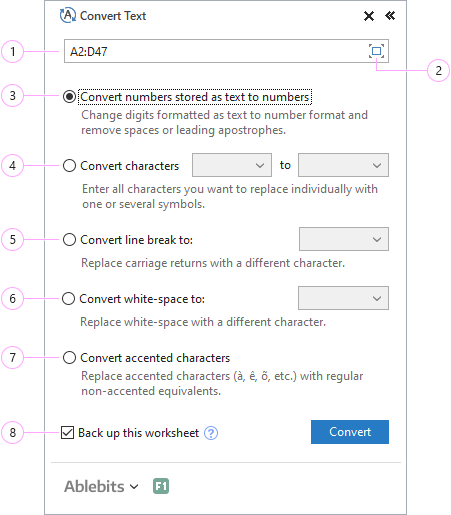The image size is (451, 515).
Task: Select Convert numbers stored as text
Action: [69, 97]
